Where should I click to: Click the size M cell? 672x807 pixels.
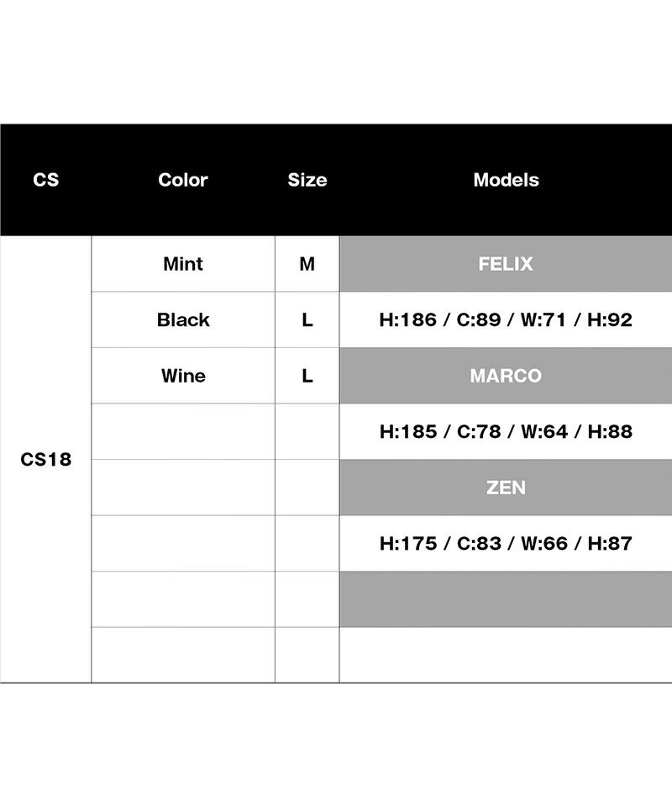click(307, 264)
